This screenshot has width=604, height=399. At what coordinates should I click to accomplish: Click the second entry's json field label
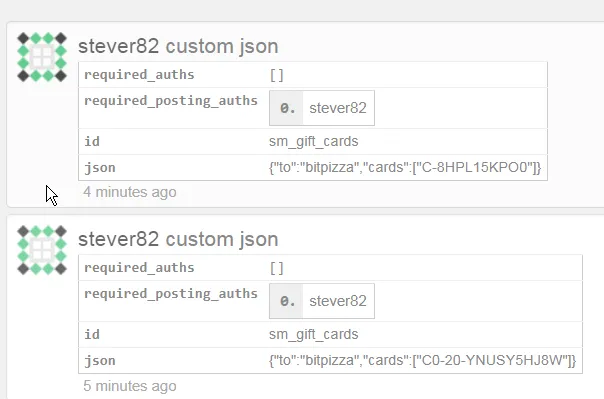[x=100, y=361]
